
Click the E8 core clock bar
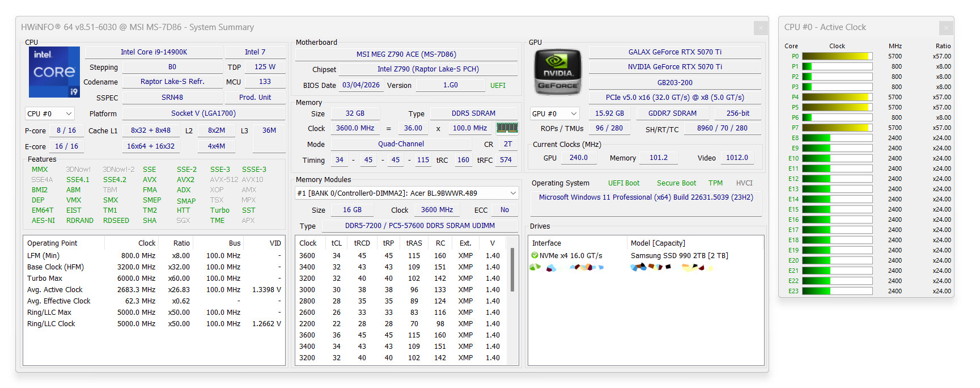click(x=837, y=138)
